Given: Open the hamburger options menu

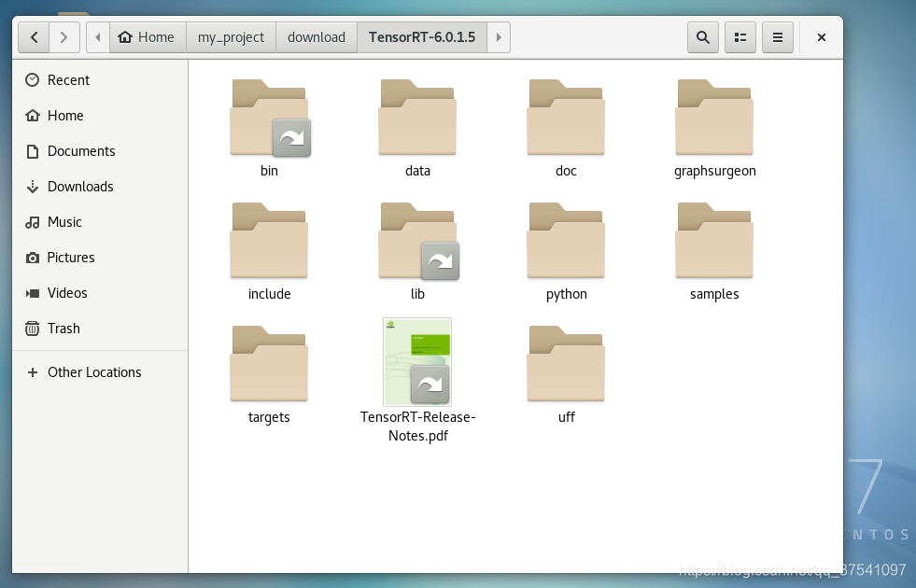Looking at the screenshot, I should pos(778,37).
